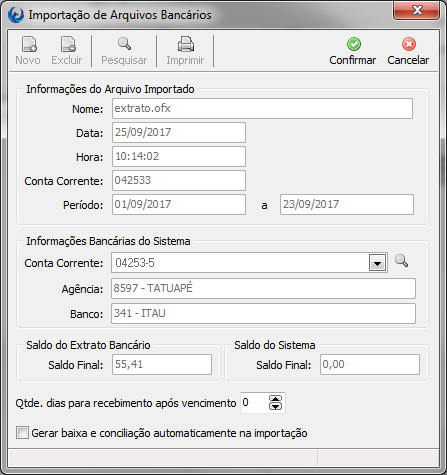The width and height of the screenshot is (447, 475).
Task: Expand the Conta Corrente dropdown arrow
Action: tap(377, 263)
